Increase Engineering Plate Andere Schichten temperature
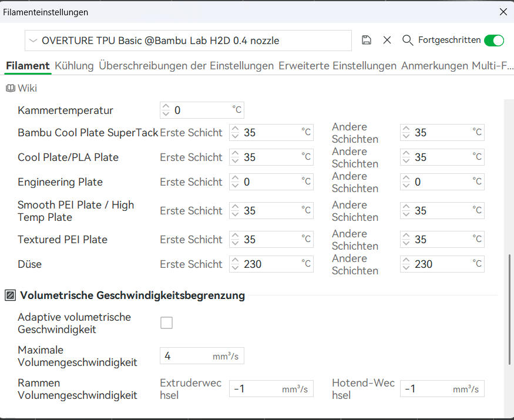The width and height of the screenshot is (514, 420). [406, 179]
